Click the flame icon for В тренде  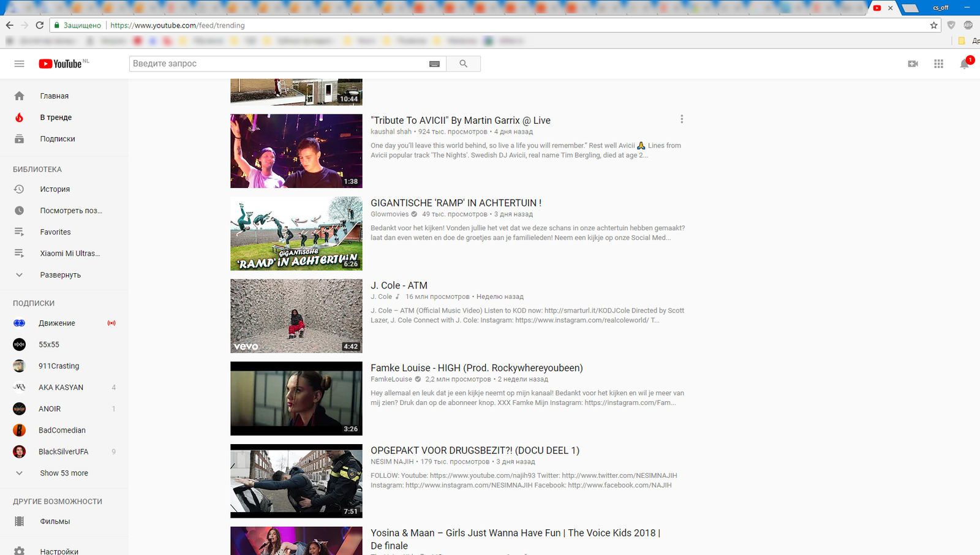click(x=19, y=117)
